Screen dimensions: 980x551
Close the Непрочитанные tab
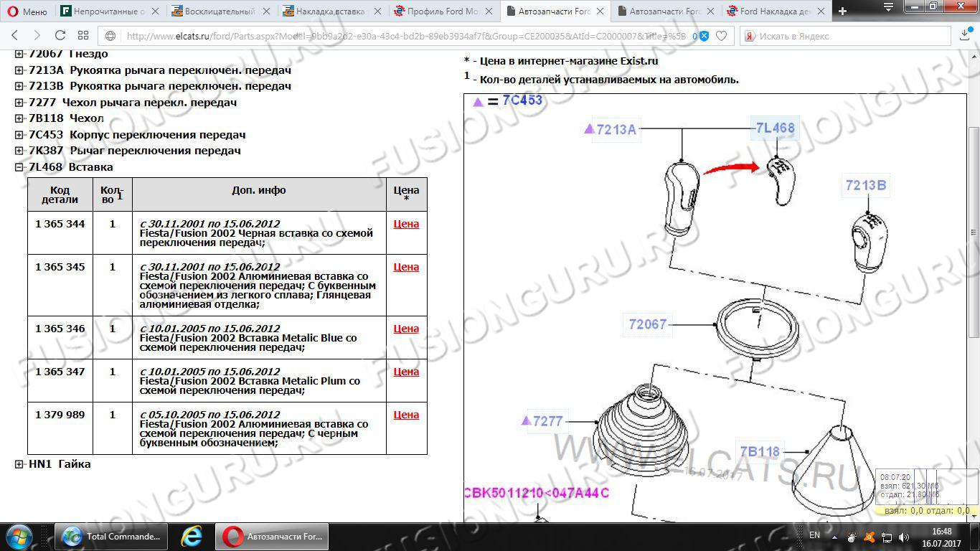[154, 11]
